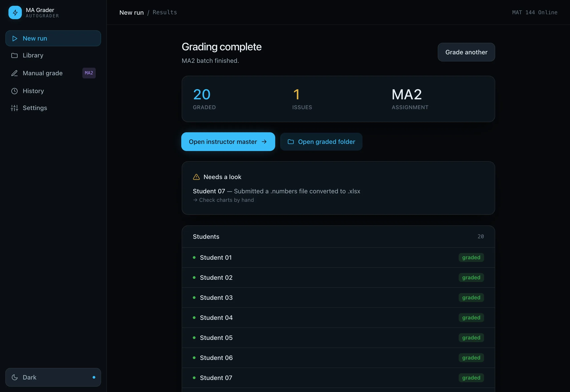The image size is (570, 392).
Task: Click the graded badge for Student 01
Action: click(x=471, y=257)
